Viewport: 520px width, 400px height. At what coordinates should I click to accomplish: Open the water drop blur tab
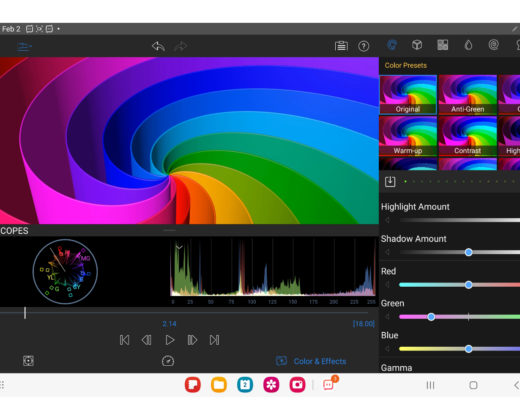[x=468, y=45]
